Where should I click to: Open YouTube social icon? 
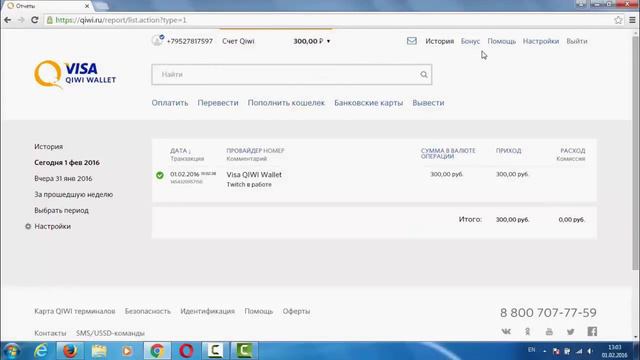pos(549,331)
